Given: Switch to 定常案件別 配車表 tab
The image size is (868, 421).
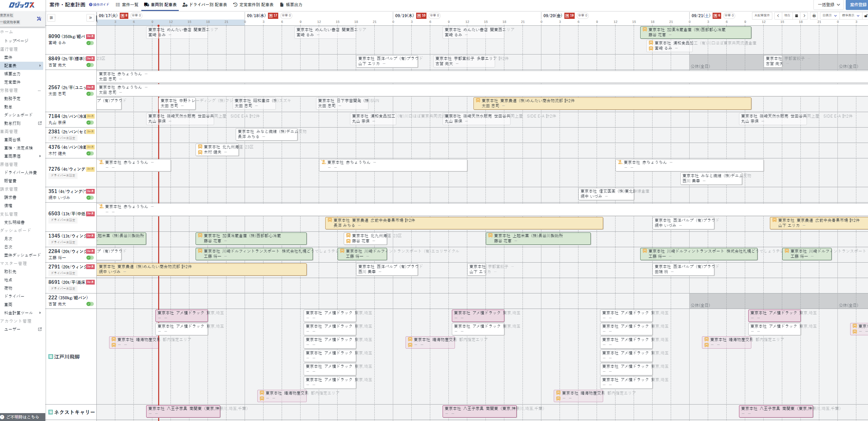Looking at the screenshot, I should pos(253,5).
